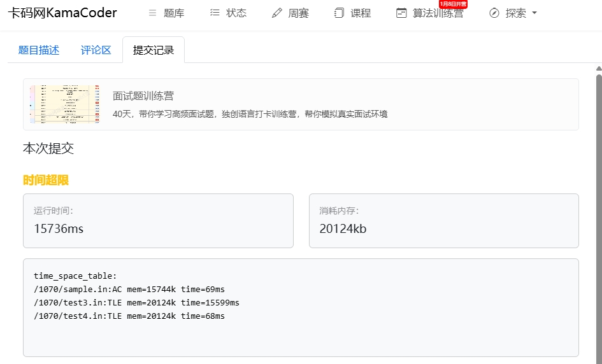Click the test4.in TLE result line
This screenshot has height=364, width=602.
point(129,316)
